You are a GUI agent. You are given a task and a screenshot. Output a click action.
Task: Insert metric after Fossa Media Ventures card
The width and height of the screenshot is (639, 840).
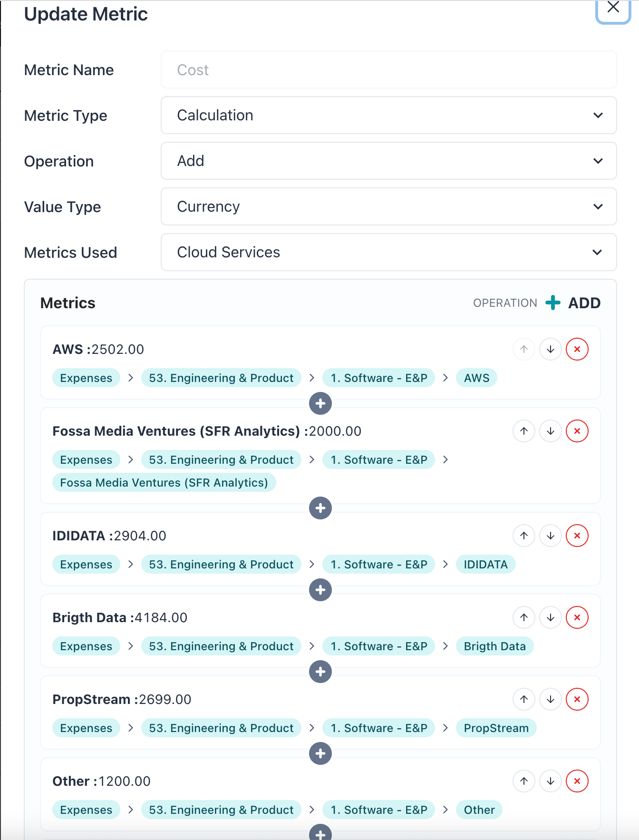[x=320, y=508]
